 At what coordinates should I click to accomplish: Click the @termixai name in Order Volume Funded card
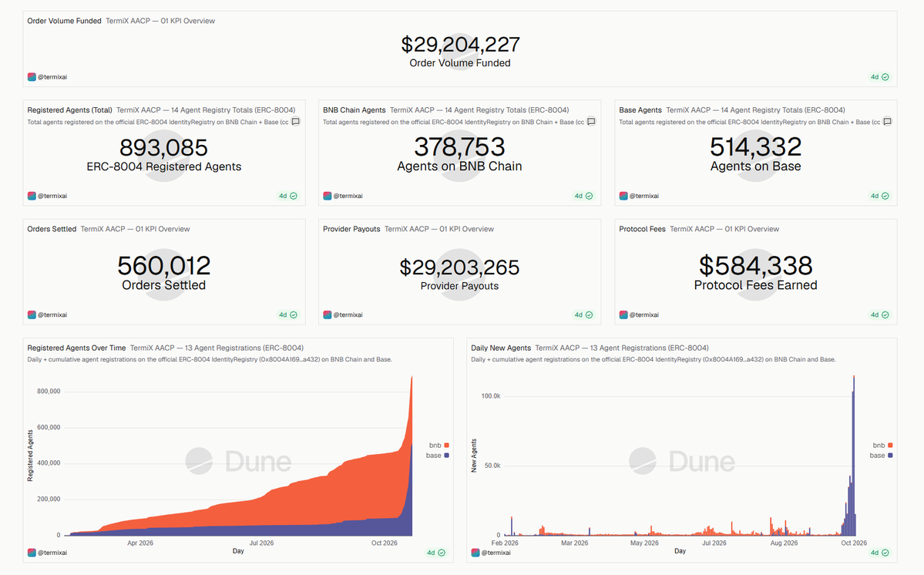tap(52, 77)
